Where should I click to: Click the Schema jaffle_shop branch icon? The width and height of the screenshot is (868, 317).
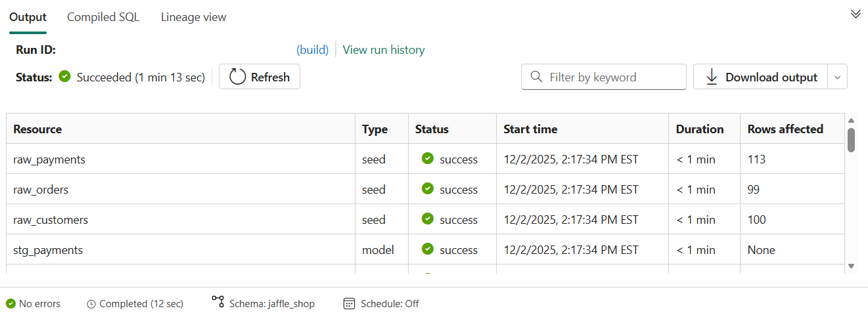coord(218,302)
